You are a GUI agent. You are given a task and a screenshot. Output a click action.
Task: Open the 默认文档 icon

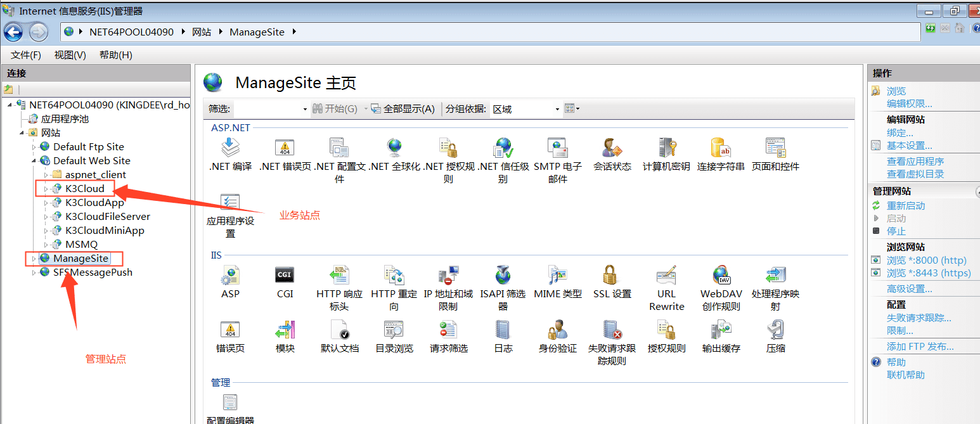tap(339, 330)
